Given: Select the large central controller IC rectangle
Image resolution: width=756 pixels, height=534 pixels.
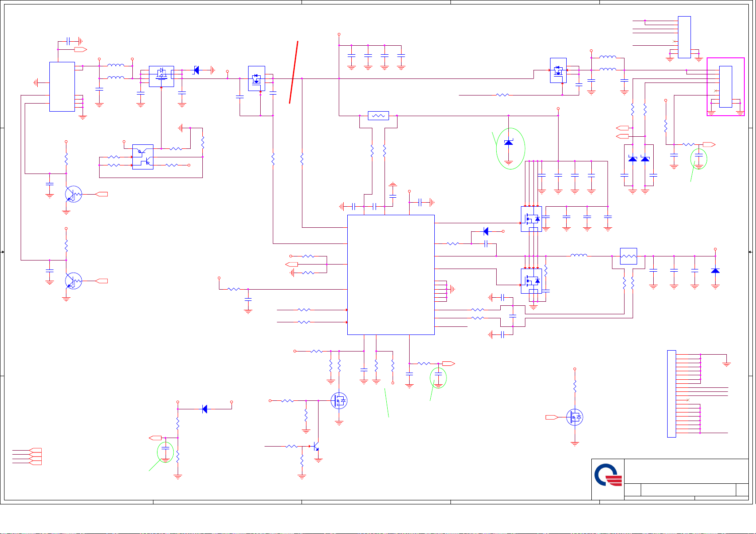Looking at the screenshot, I should [x=391, y=274].
